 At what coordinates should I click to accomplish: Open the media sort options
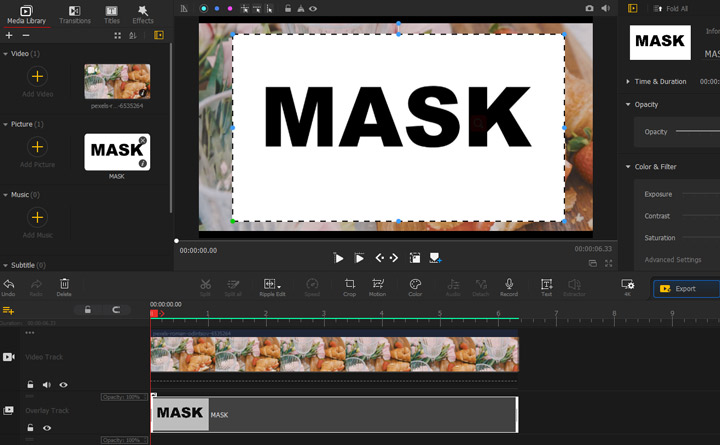pyautogui.click(x=133, y=35)
